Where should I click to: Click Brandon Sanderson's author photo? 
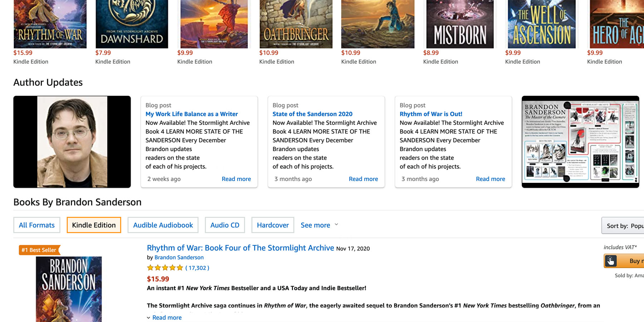[72, 142]
